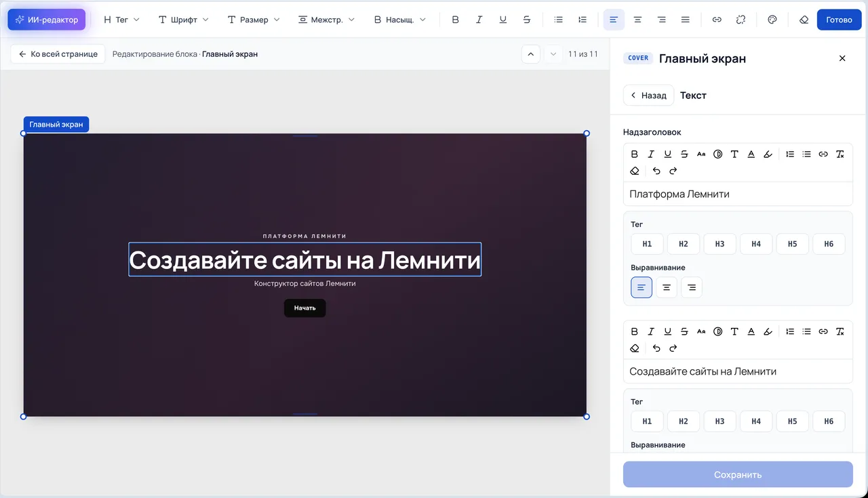Open the Шрифт dropdown
The width and height of the screenshot is (868, 498).
[x=183, y=20]
